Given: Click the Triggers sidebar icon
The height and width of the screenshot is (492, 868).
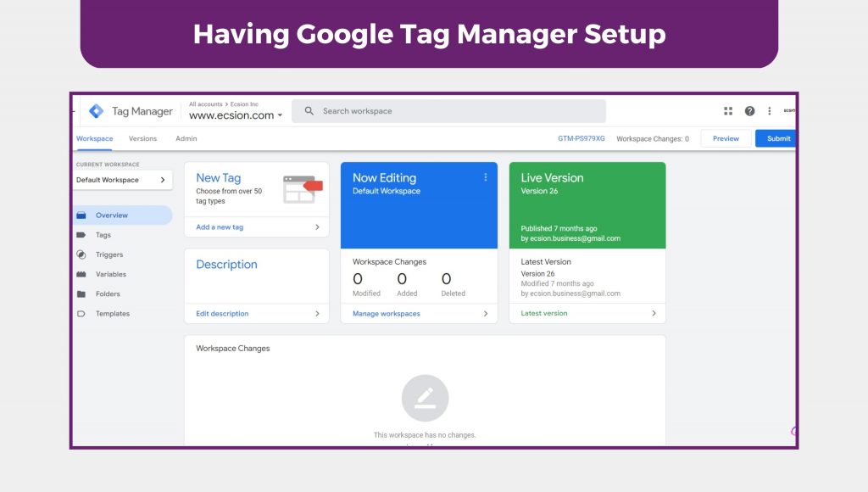Looking at the screenshot, I should pyautogui.click(x=81, y=254).
